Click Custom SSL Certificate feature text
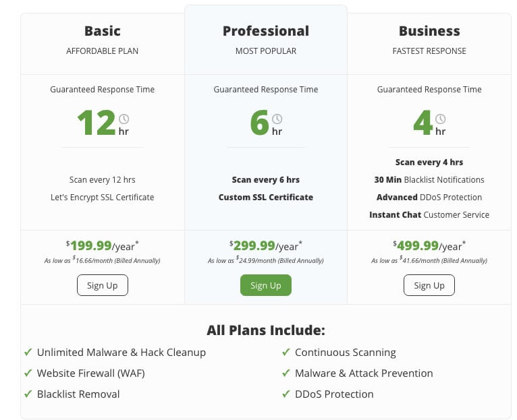Image resolution: width=517 pixels, height=420 pixels. (x=266, y=198)
